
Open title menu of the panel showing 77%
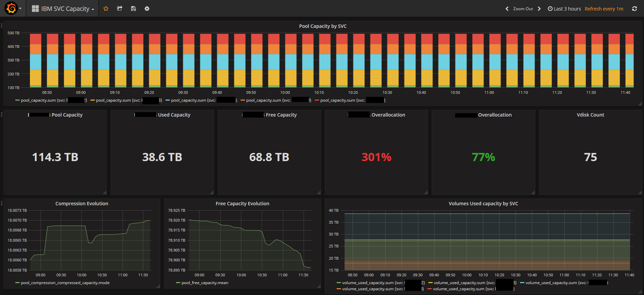tap(483, 115)
